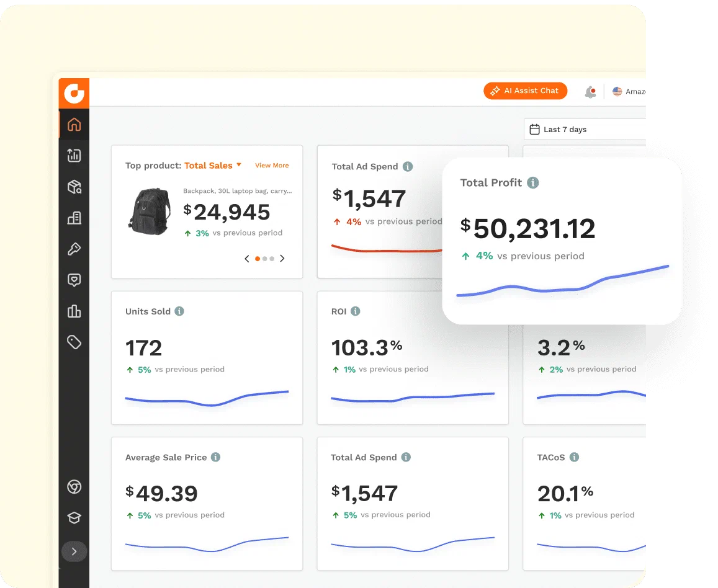Image resolution: width=718 pixels, height=588 pixels.
Task: Open the price tag sidebar icon
Action: (74, 342)
